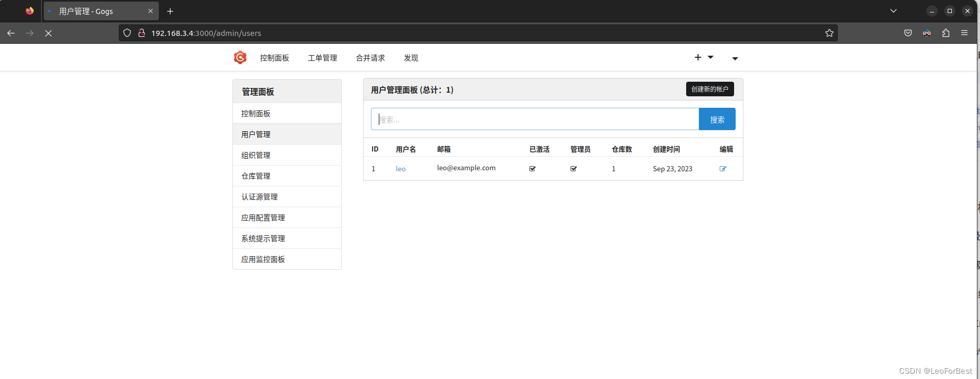Go back using browser back arrow

tap(11, 33)
